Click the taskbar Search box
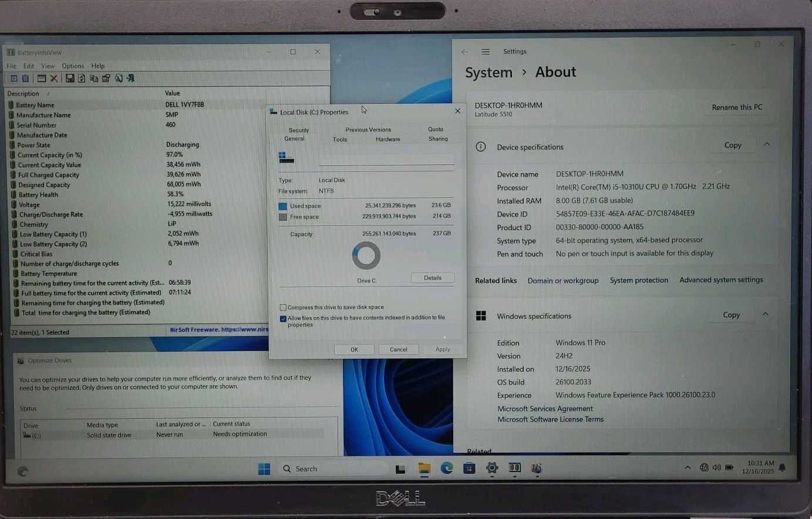The height and width of the screenshot is (519, 812). tap(332, 469)
